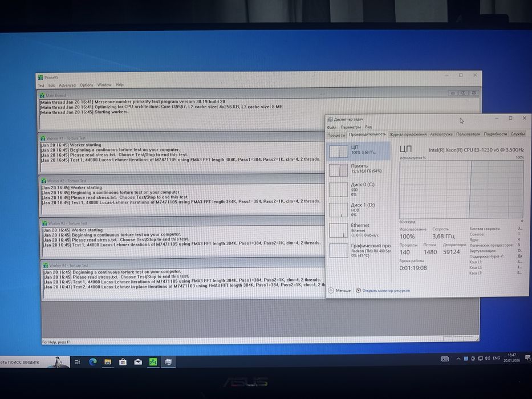532x399 pixels.
Task: Click the 3,68 ГГц speed value
Action: (443, 236)
